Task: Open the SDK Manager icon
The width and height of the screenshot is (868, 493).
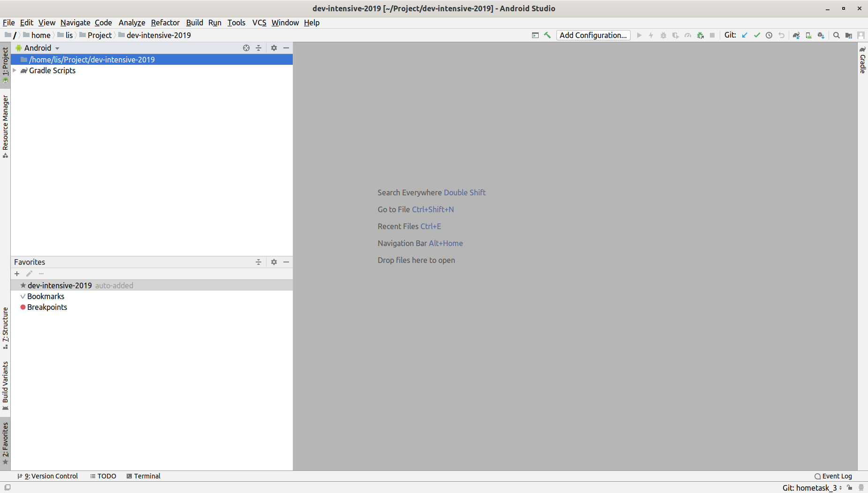Action: pos(821,35)
